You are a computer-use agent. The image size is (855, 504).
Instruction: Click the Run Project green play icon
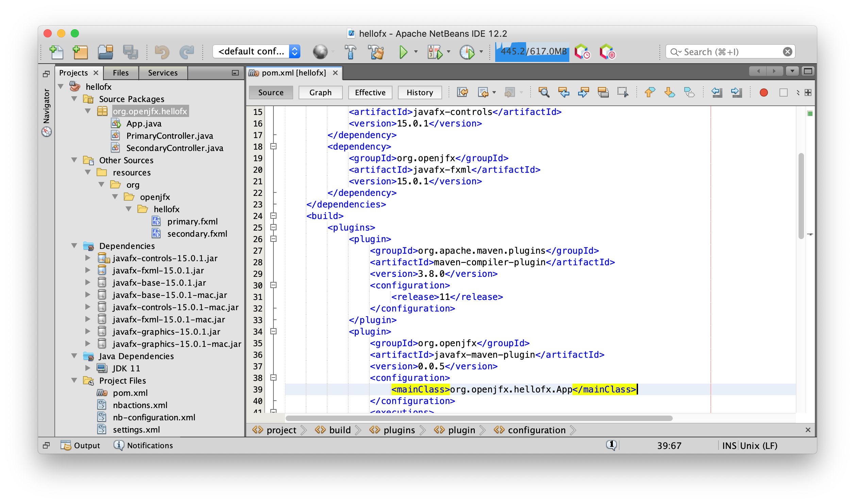coord(403,52)
